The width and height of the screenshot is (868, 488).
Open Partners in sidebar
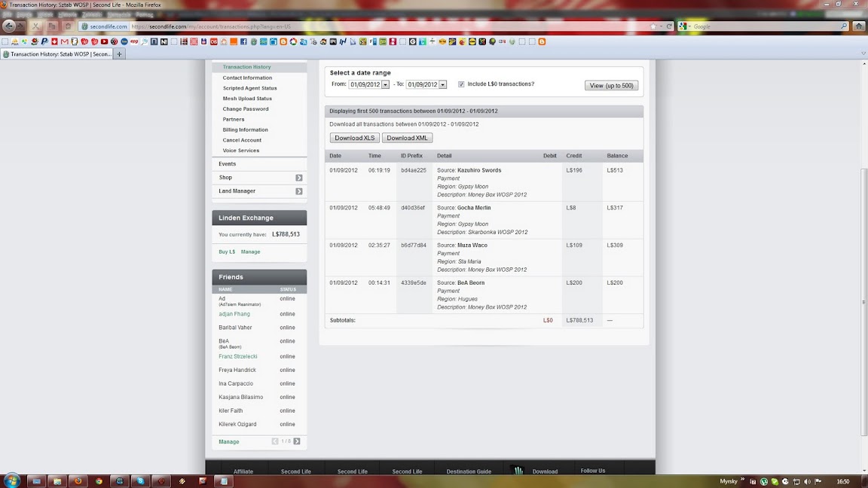234,120
